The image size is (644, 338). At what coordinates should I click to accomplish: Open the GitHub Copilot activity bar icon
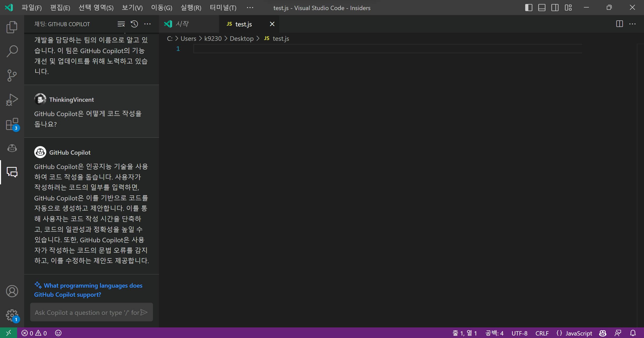tap(12, 148)
